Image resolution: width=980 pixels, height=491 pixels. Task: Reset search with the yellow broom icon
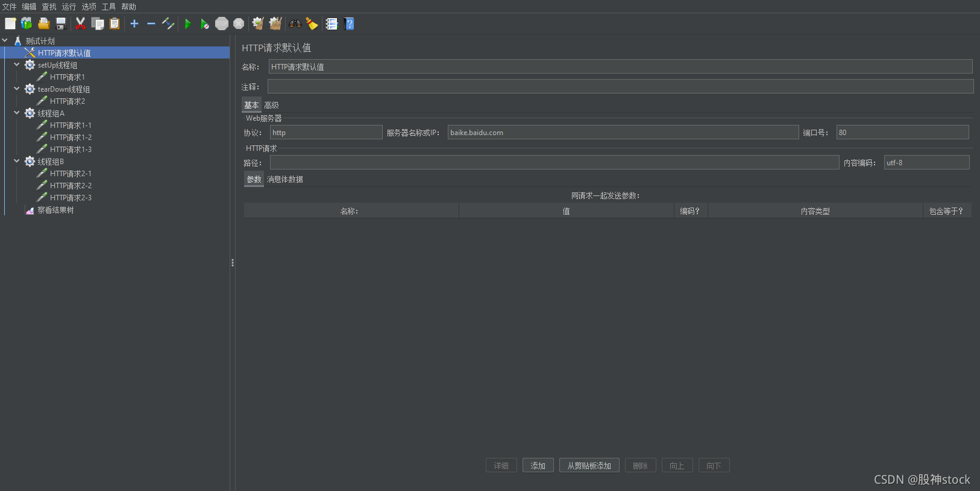(312, 24)
